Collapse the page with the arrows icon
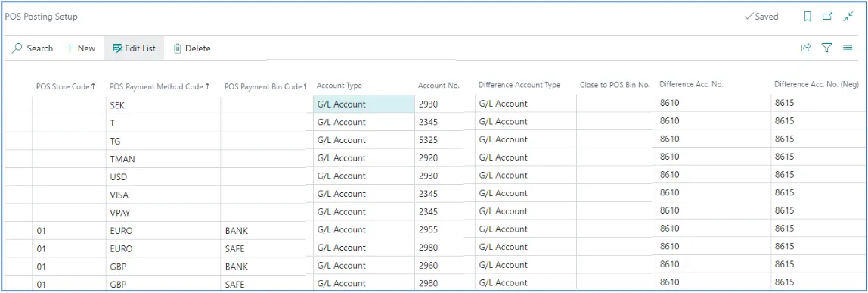Screen dimensions: 868x293 (x=848, y=17)
